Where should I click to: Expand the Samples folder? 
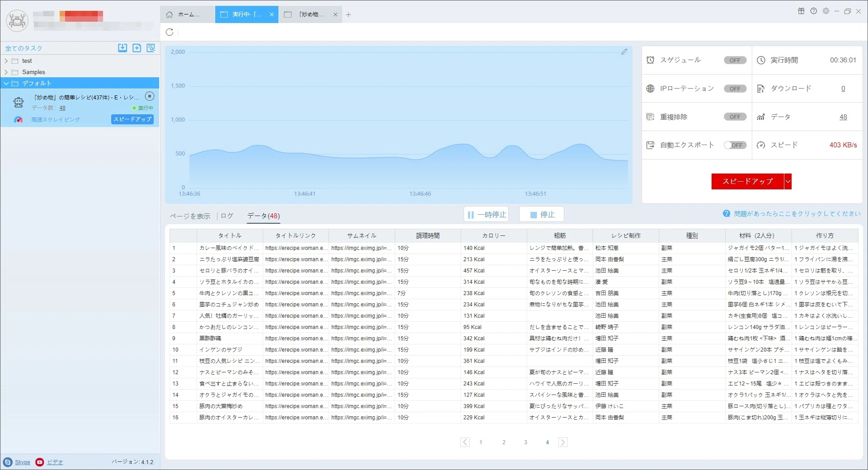(6, 72)
